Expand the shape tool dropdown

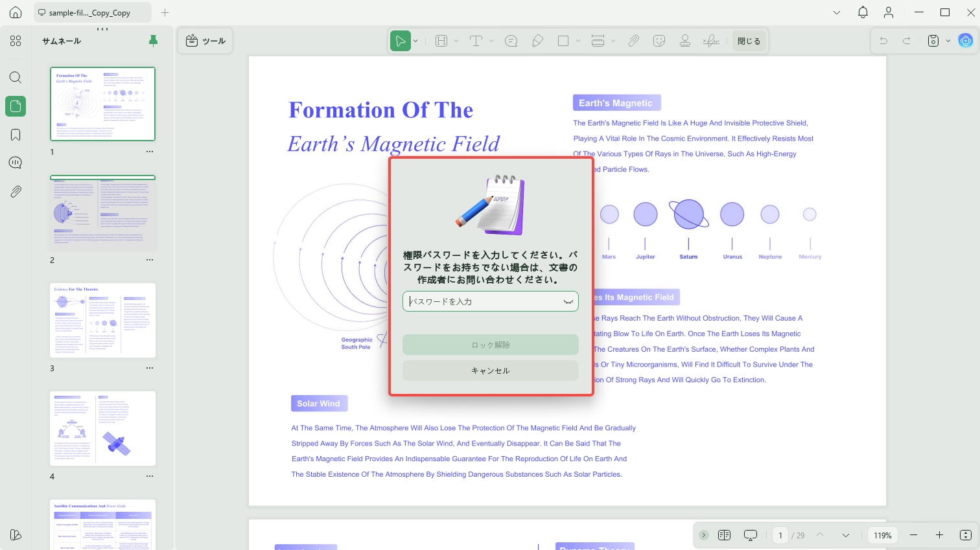(x=578, y=41)
